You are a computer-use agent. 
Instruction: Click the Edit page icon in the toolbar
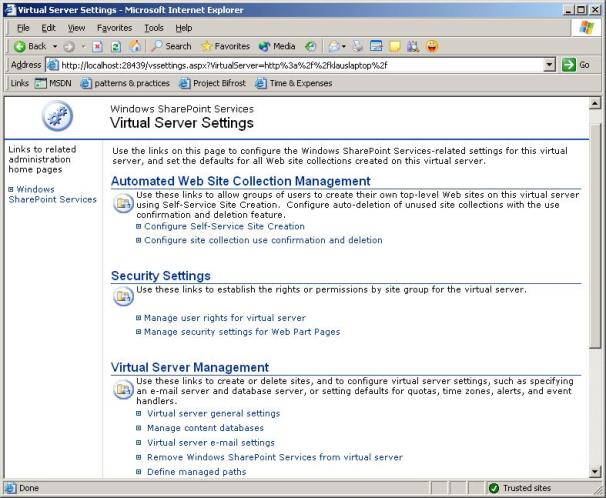[x=376, y=46]
